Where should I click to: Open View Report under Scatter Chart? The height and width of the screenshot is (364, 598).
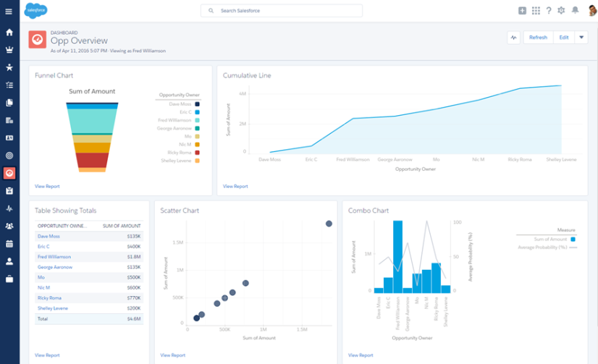(173, 355)
